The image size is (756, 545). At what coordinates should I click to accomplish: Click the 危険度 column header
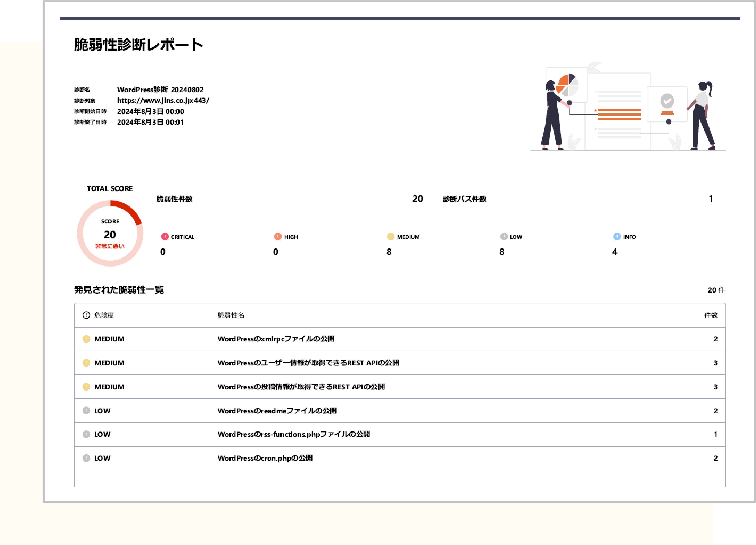point(104,315)
